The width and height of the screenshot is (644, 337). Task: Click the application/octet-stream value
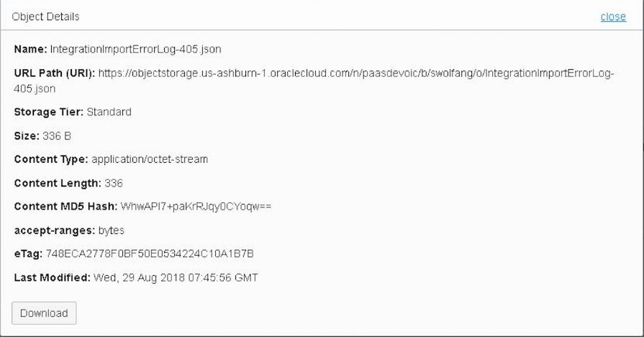coord(150,159)
